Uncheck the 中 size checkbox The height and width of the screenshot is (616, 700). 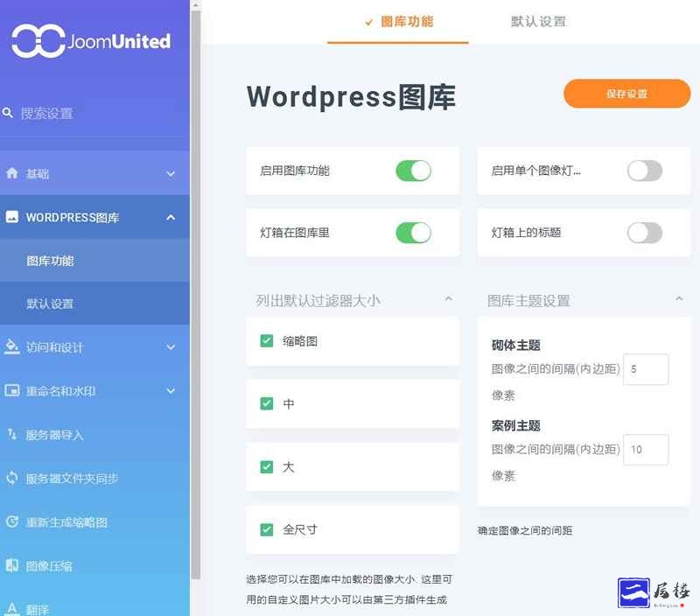(267, 403)
